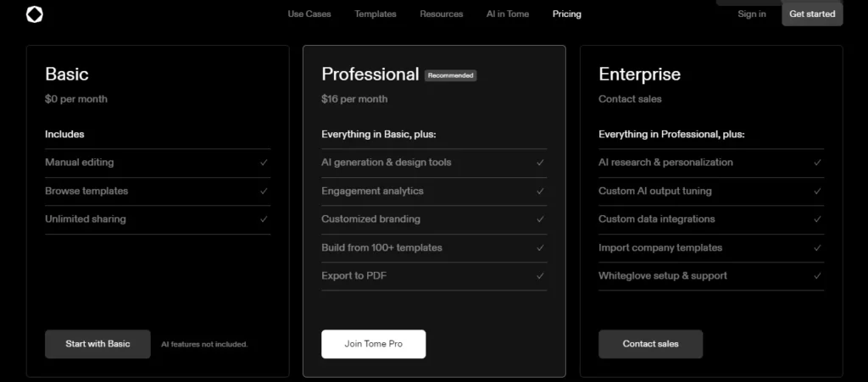This screenshot has height=382, width=868.
Task: Click the 'Engagement analytics' feature text
Action: 373,191
